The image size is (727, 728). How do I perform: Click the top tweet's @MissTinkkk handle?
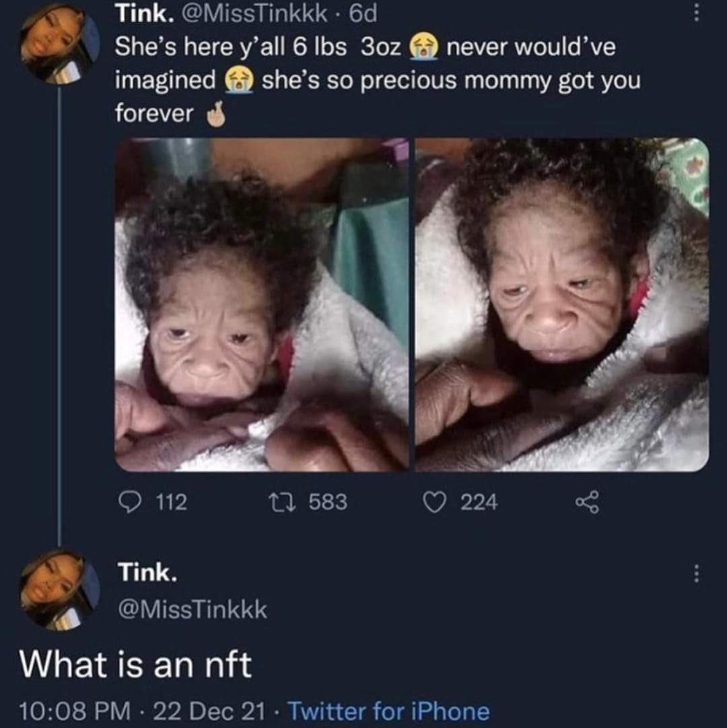271,12
